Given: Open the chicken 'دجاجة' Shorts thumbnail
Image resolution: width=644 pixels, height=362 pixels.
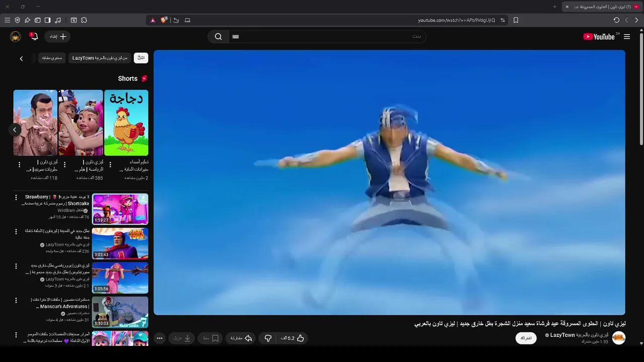Looking at the screenshot, I should [x=126, y=123].
